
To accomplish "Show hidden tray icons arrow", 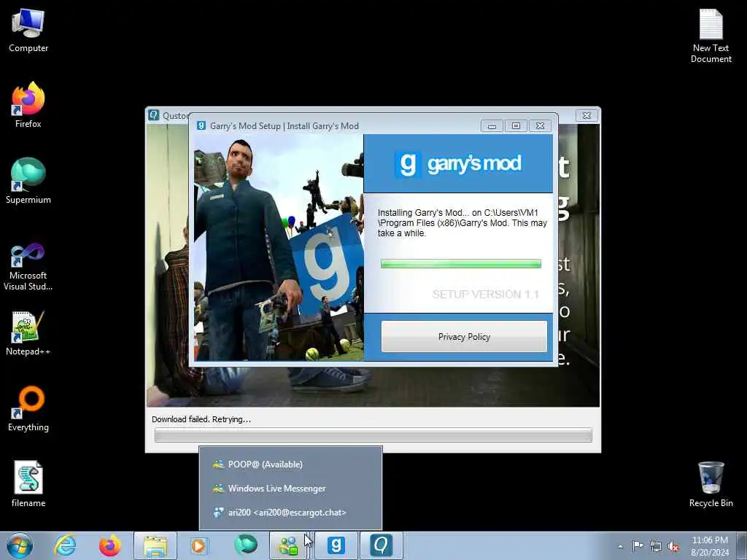I will coord(620,546).
